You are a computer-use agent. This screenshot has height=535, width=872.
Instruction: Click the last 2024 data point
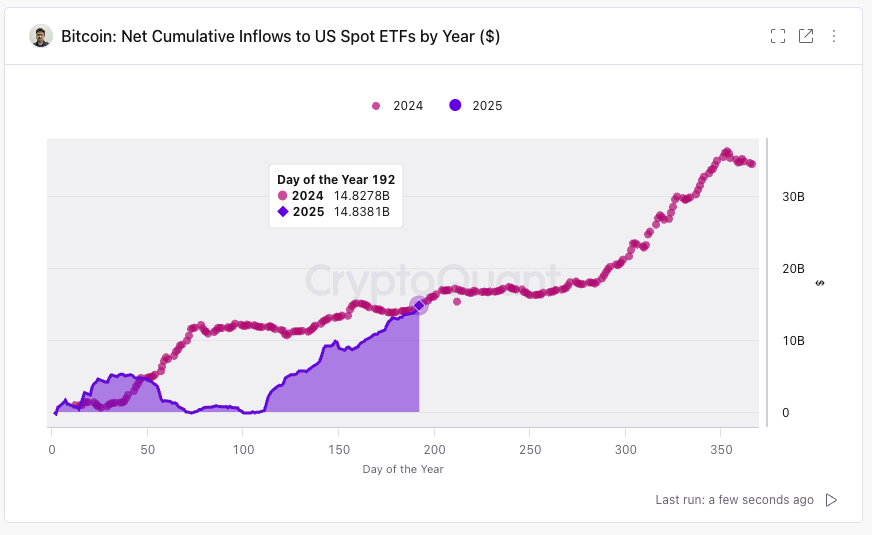(x=752, y=164)
